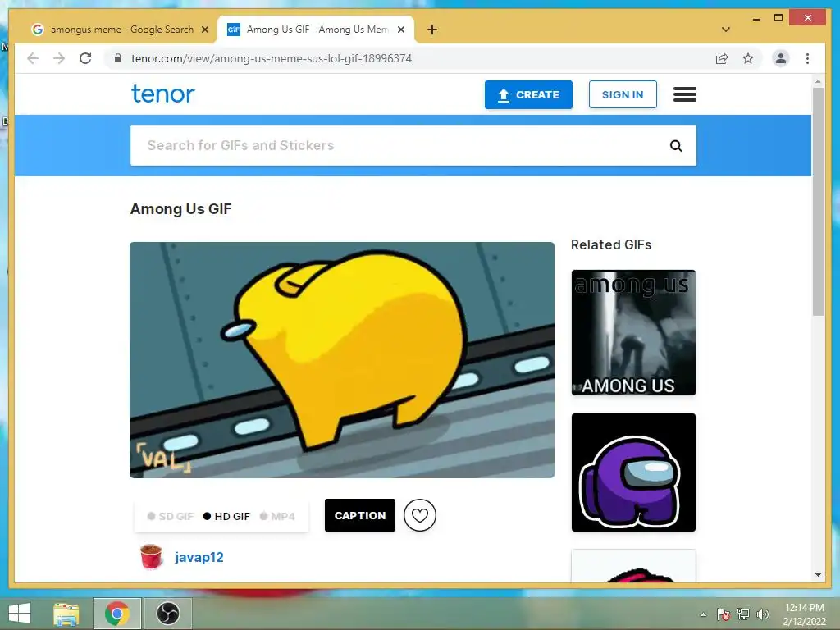Click the Action Center flag icon

[x=724, y=614]
